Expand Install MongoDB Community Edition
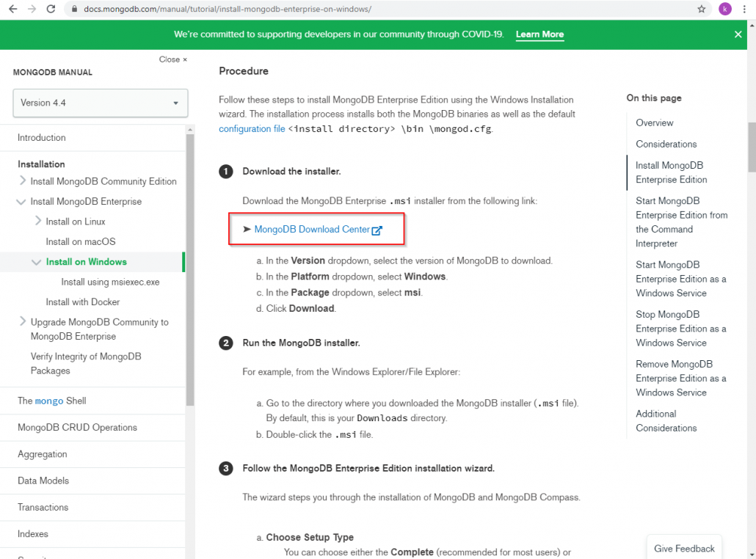Viewport: 756px width, 559px height. click(x=23, y=180)
